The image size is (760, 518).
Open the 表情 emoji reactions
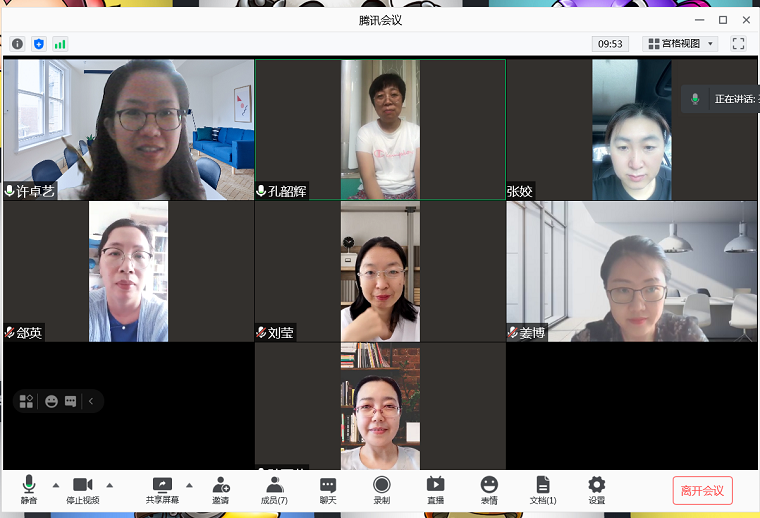pyautogui.click(x=489, y=489)
